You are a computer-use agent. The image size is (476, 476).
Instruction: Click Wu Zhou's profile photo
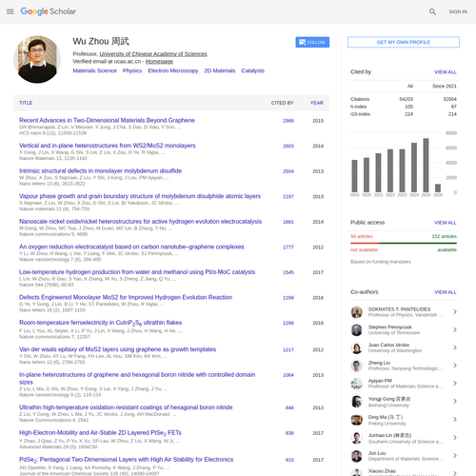click(x=37, y=59)
